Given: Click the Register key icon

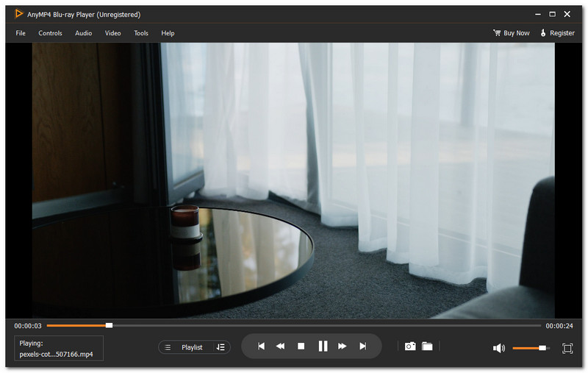Looking at the screenshot, I should 543,32.
